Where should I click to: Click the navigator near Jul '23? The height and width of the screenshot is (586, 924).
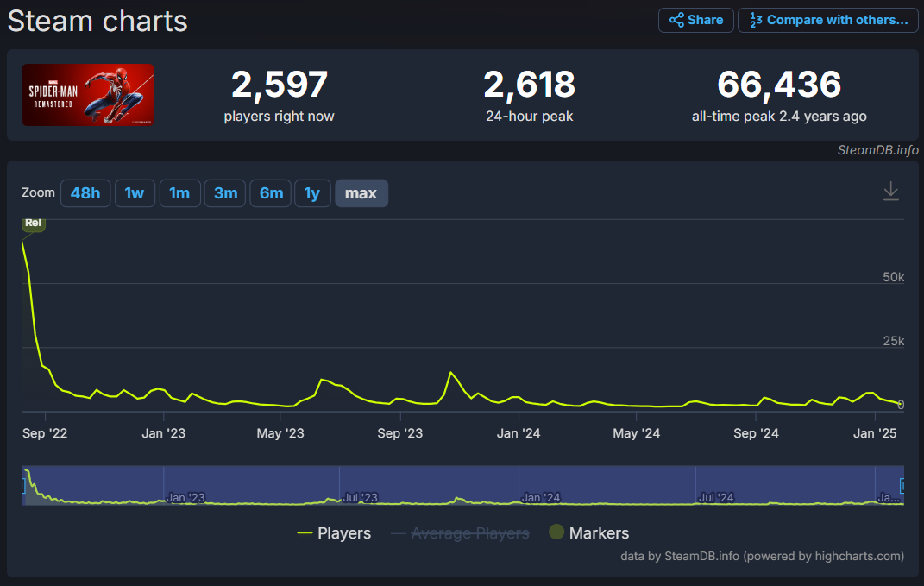coord(360,498)
